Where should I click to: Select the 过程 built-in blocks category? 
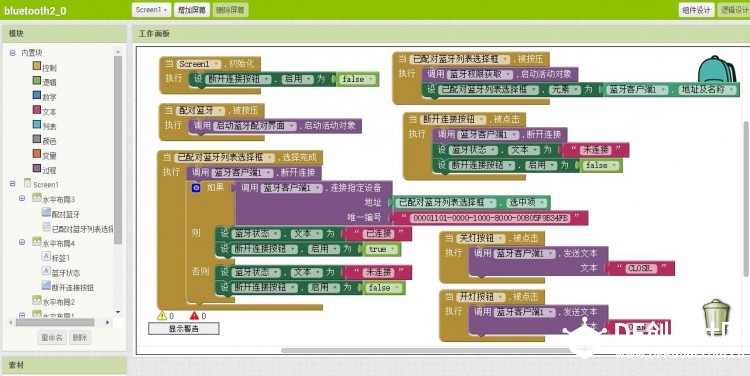click(45, 170)
